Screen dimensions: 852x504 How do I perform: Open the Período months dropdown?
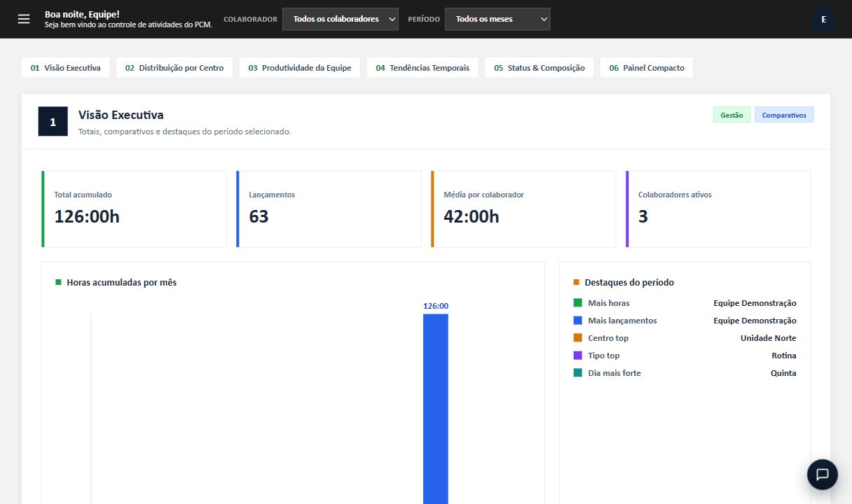(x=497, y=19)
